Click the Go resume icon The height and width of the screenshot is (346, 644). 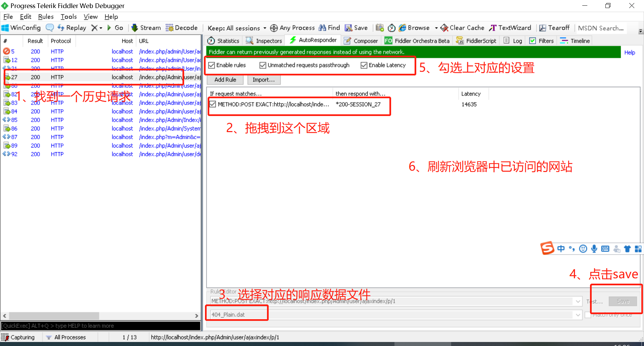pos(109,28)
